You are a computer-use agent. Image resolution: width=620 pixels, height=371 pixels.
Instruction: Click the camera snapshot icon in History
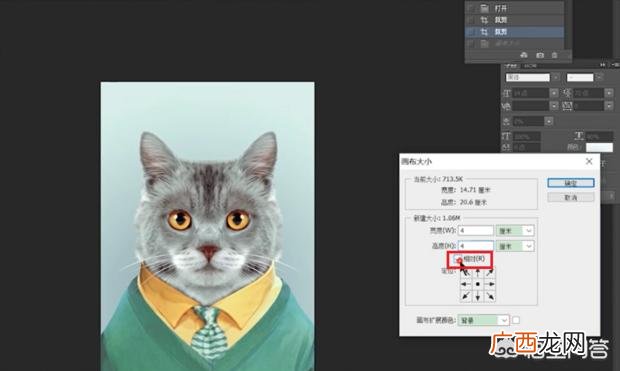[540, 55]
